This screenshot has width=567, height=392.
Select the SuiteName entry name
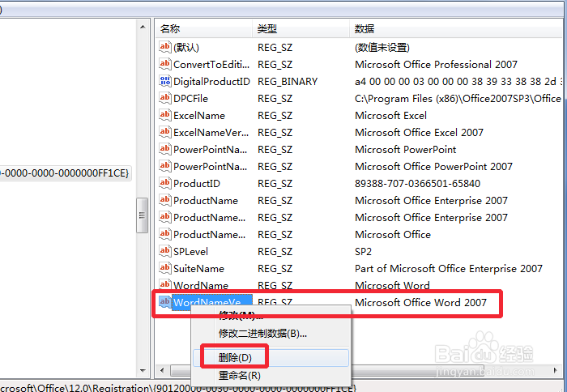[x=198, y=268]
